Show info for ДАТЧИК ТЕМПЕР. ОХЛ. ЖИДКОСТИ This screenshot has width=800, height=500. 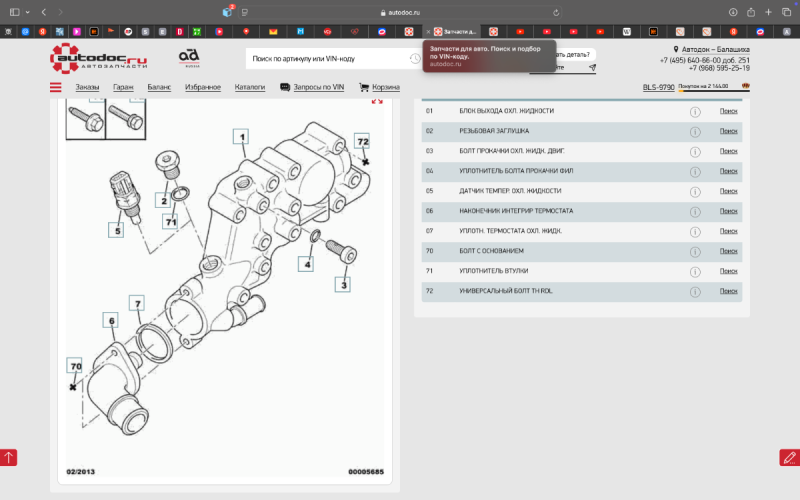coord(694,191)
